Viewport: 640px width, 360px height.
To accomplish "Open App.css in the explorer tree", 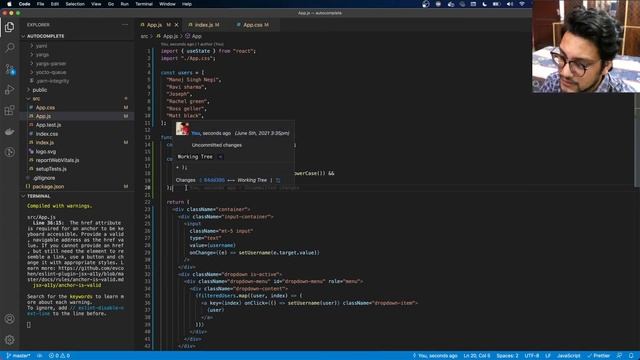I will coord(45,108).
